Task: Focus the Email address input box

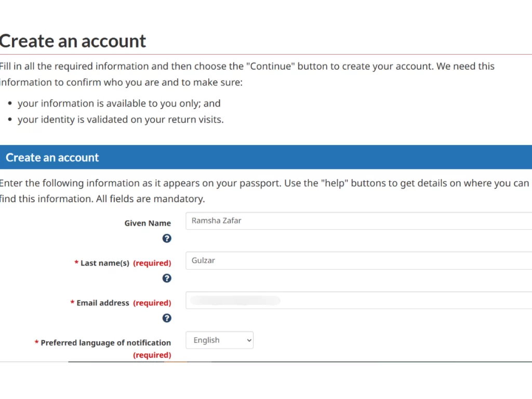Action: (312, 300)
